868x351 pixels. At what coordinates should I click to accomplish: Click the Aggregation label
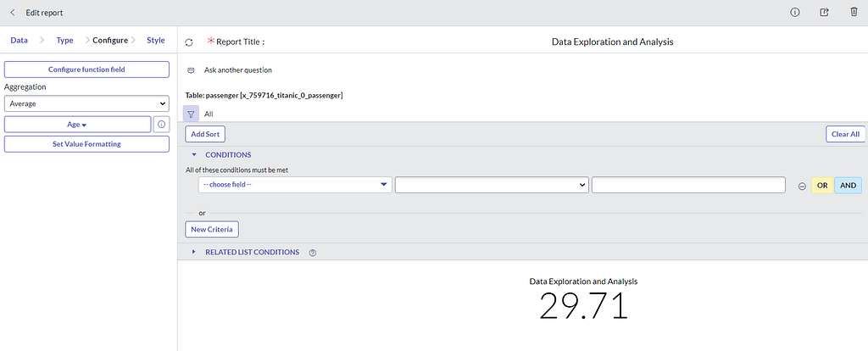coord(25,87)
